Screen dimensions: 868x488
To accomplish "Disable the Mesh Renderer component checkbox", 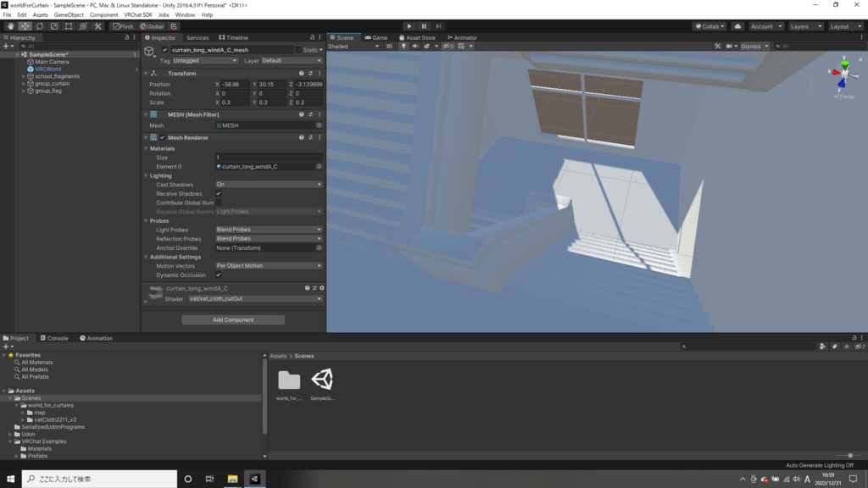I will (x=162, y=138).
